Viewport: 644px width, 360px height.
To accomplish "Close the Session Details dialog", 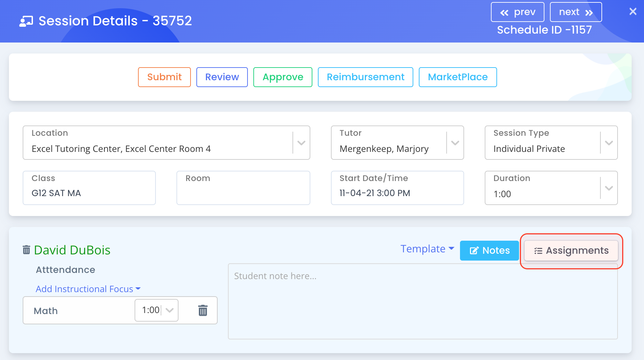I will pos(633,12).
